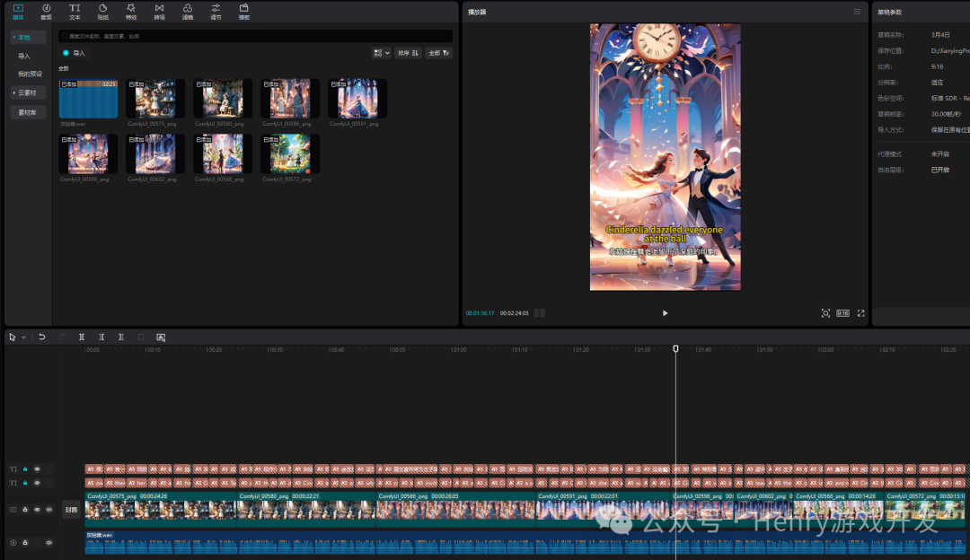The image size is (970, 560).
Task: Select 导入 in the media sidebar
Action: pyautogui.click(x=24, y=57)
